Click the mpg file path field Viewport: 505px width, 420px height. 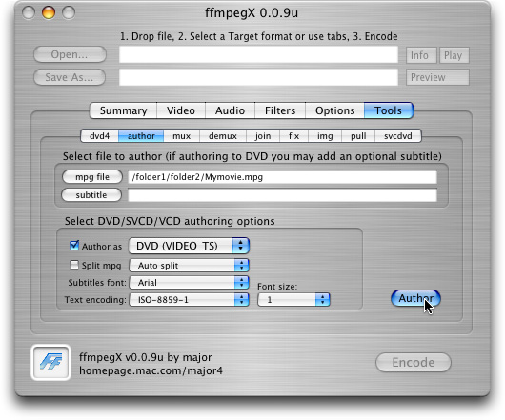(x=282, y=177)
